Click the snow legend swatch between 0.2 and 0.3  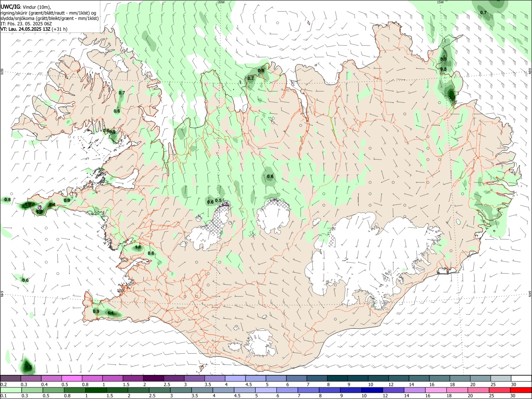[10, 378]
